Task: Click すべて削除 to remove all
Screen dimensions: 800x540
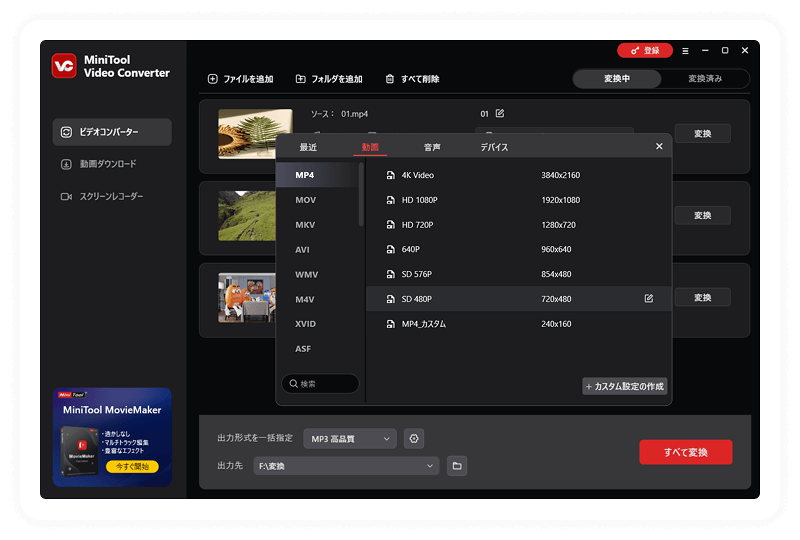Action: pyautogui.click(x=412, y=79)
